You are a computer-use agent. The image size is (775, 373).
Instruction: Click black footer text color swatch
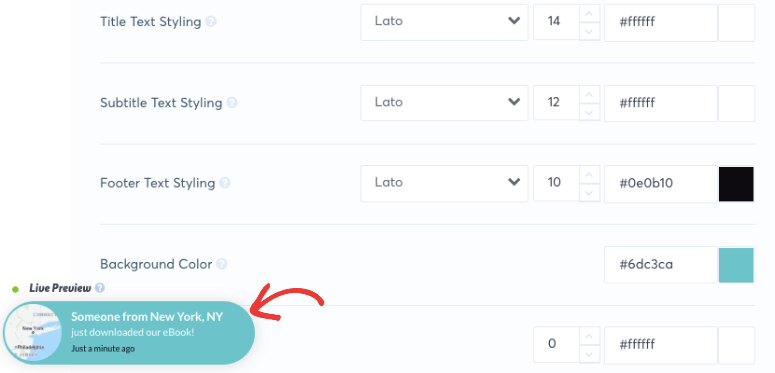736,184
